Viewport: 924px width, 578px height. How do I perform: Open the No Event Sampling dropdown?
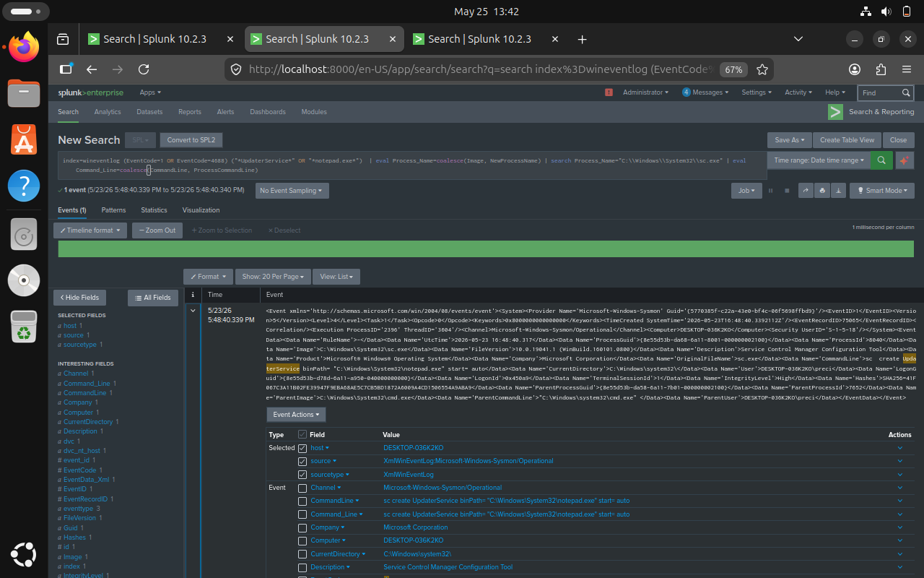coord(292,191)
